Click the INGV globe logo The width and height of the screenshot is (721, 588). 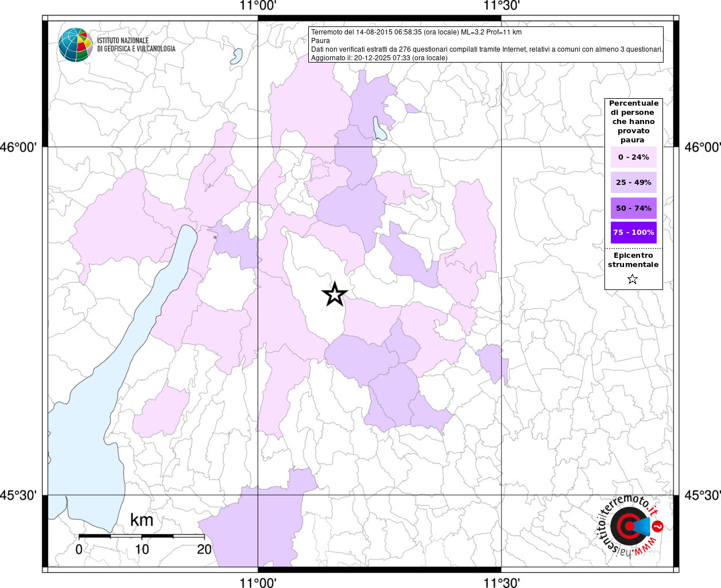click(75, 44)
